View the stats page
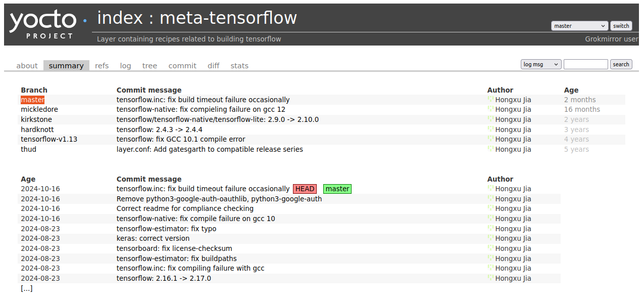This screenshot has width=644, height=301. [x=239, y=65]
